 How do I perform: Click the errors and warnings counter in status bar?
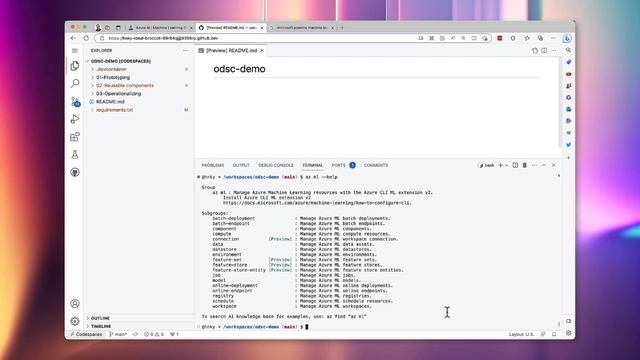[154, 334]
